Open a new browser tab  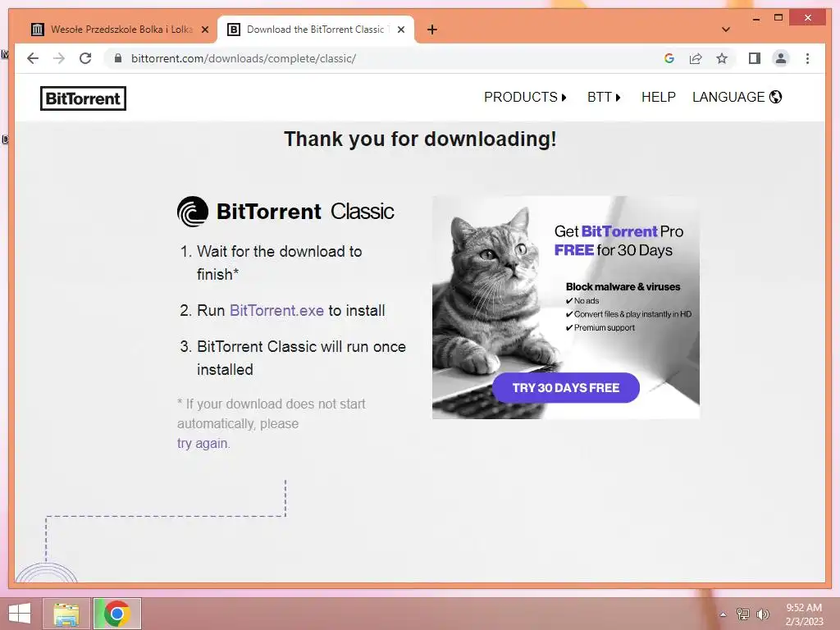point(432,30)
